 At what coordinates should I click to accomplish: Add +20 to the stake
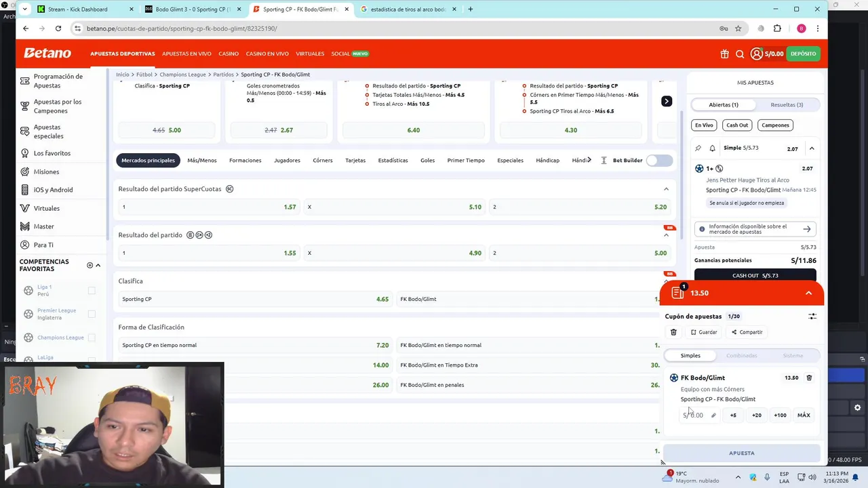pyautogui.click(x=757, y=415)
